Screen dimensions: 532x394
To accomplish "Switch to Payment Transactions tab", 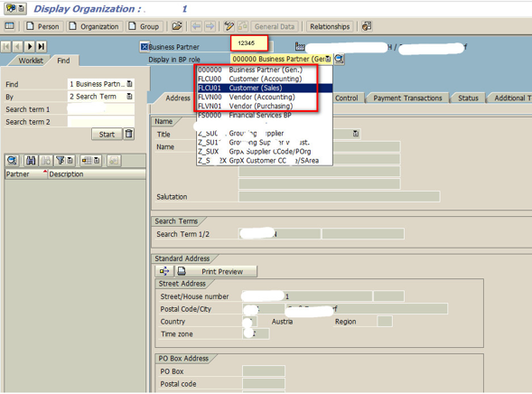I will pos(407,98).
